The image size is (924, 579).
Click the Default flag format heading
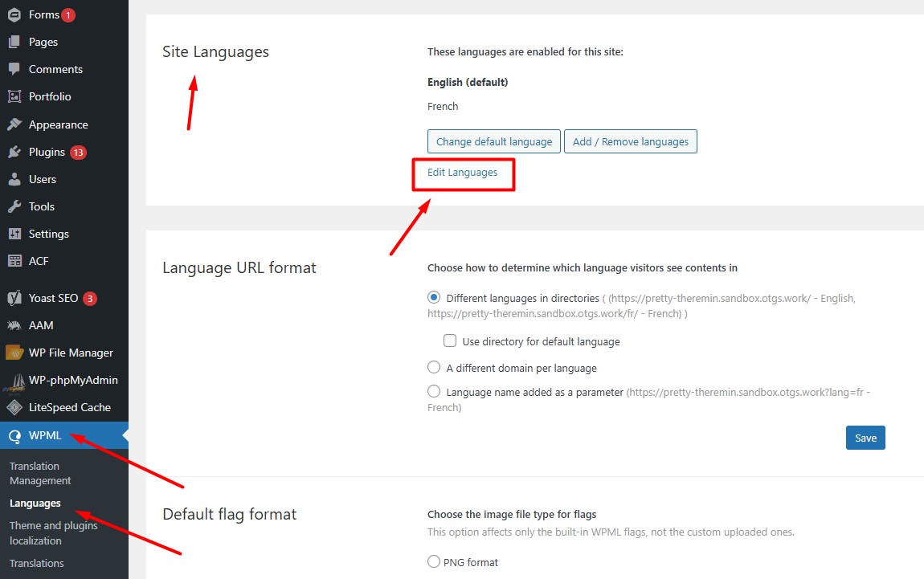coord(229,514)
